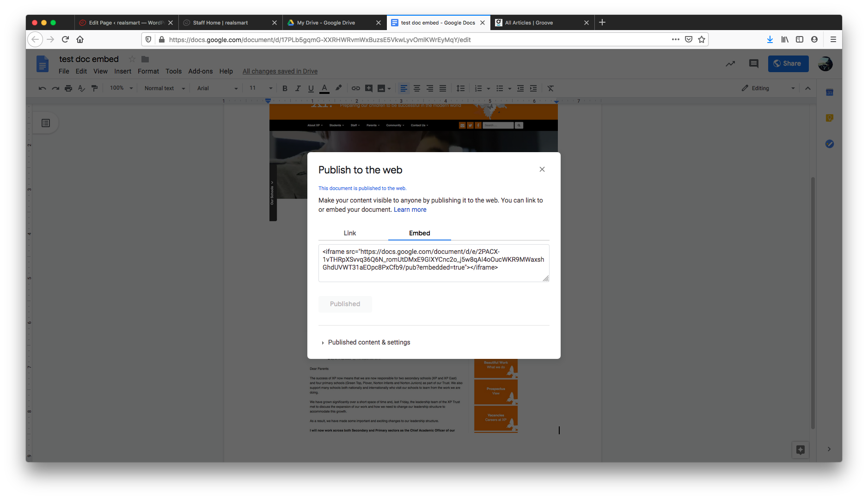
Task: Toggle the Bulleted list
Action: pyautogui.click(x=500, y=88)
